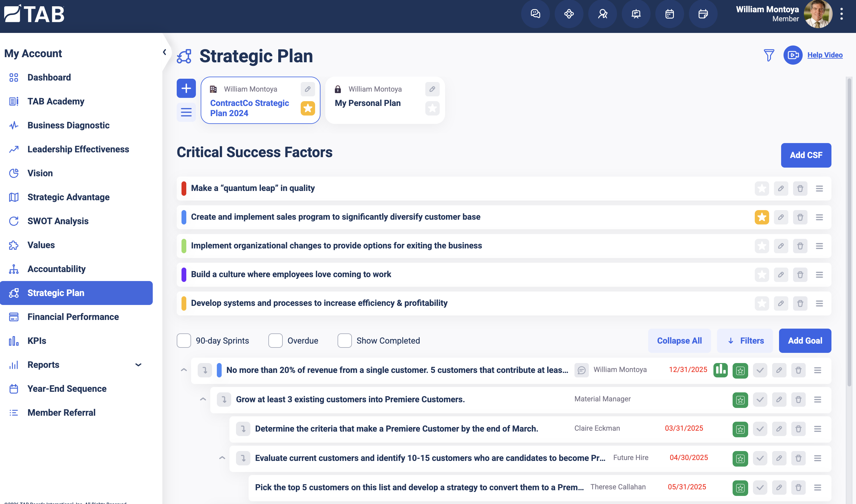Click green sprint star on 'Pick the top 5' goal
Screen dimensions: 856x504
point(740,488)
